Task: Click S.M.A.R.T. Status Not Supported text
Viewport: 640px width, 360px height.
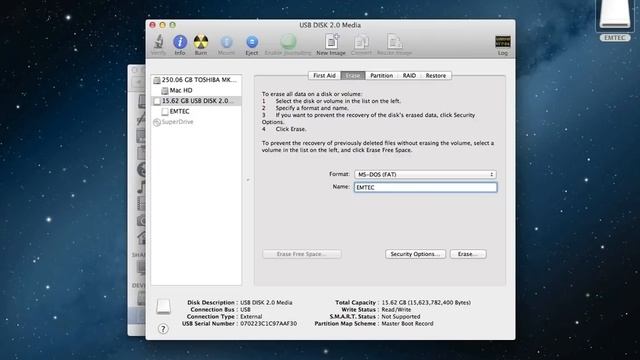Action: [x=401, y=316]
